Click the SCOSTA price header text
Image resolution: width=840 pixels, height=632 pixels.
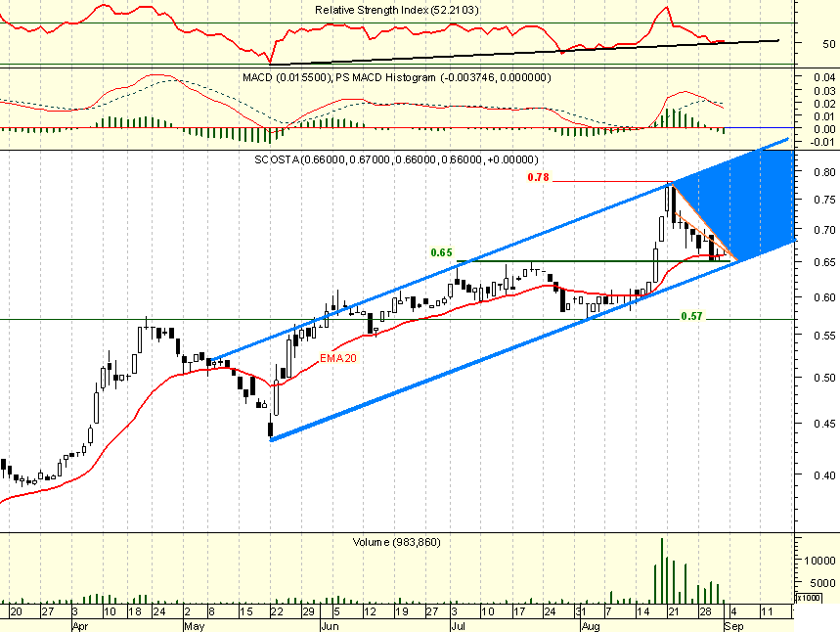396,159
